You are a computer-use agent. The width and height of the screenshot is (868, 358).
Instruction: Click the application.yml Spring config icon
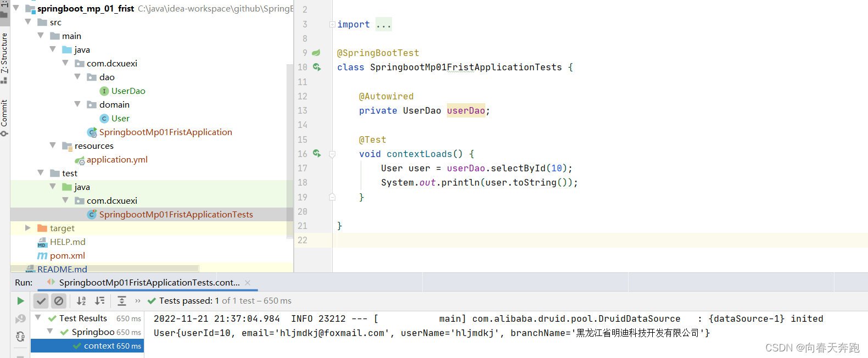point(80,160)
